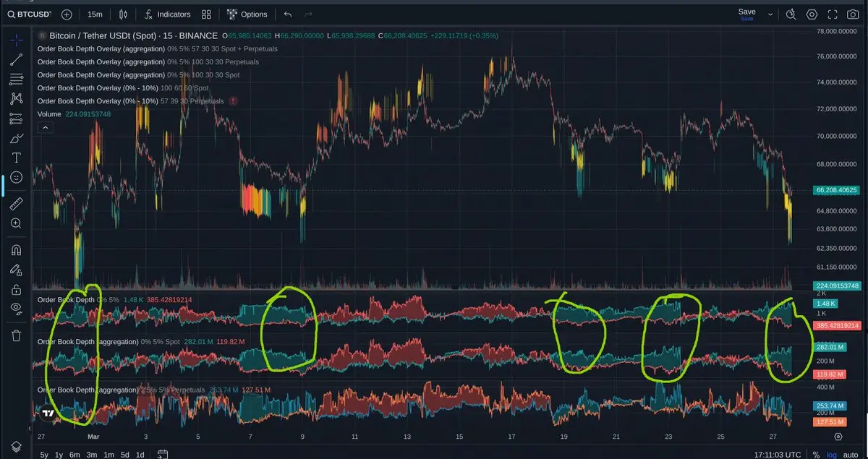Open the Indicators dialog
Screen dimensions: 868x459
(x=167, y=14)
